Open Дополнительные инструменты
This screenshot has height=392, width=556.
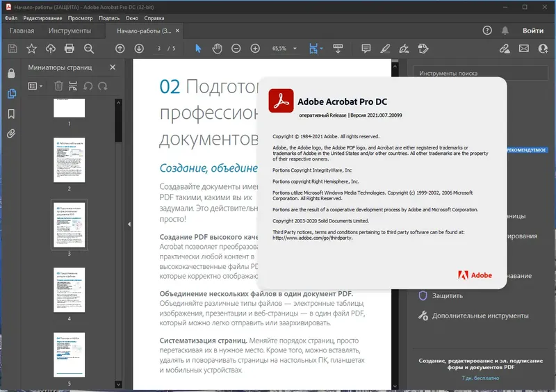[x=474, y=316]
